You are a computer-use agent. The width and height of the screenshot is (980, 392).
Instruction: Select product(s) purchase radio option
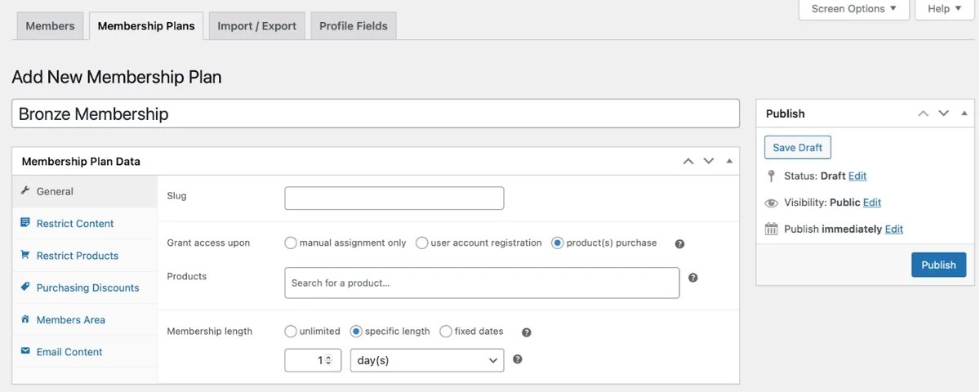[558, 243]
